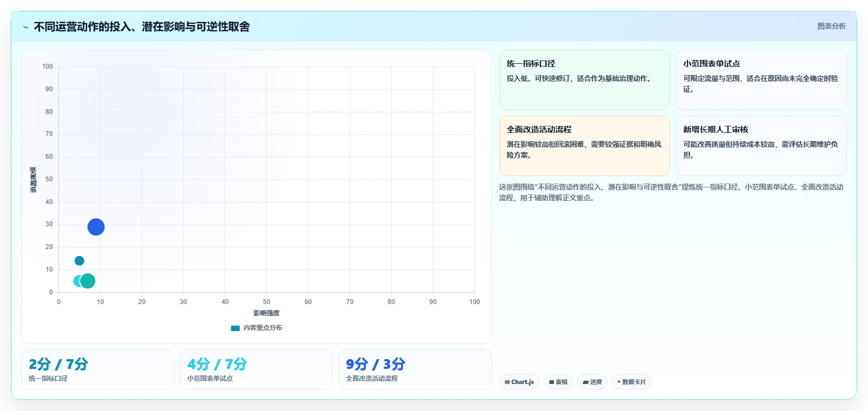
Task: Click the 内容重点分布 legend text
Action: click(x=263, y=328)
